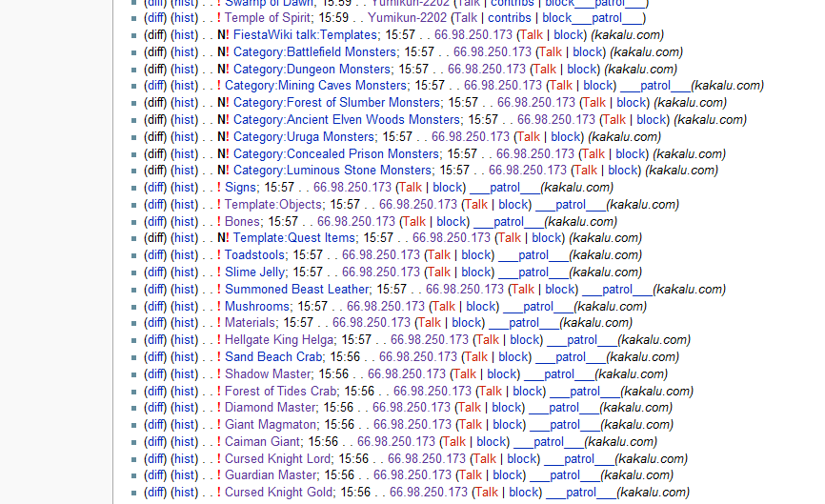Click the IP address in Category:Dungeon Monsters row
The image size is (825, 504).
click(487, 70)
